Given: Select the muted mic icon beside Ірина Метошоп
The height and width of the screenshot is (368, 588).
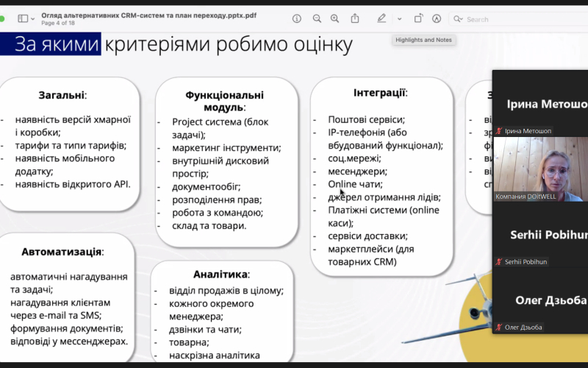Looking at the screenshot, I should click(499, 131).
